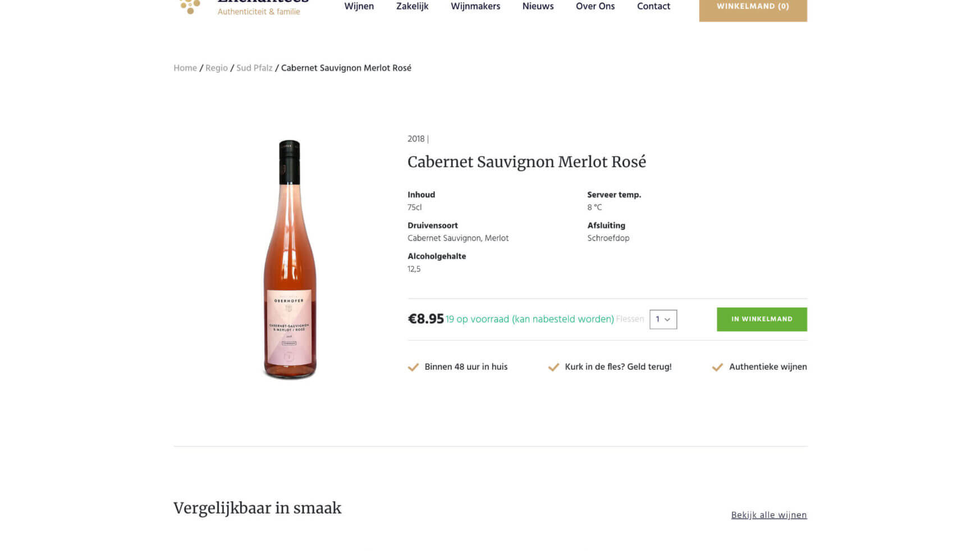
Task: Navigate to the Nieuws page
Action: (x=537, y=6)
